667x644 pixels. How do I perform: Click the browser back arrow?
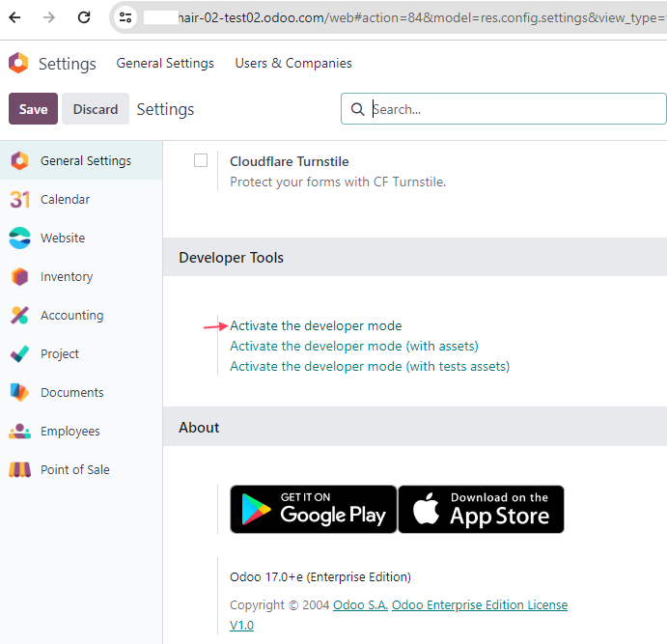14,17
